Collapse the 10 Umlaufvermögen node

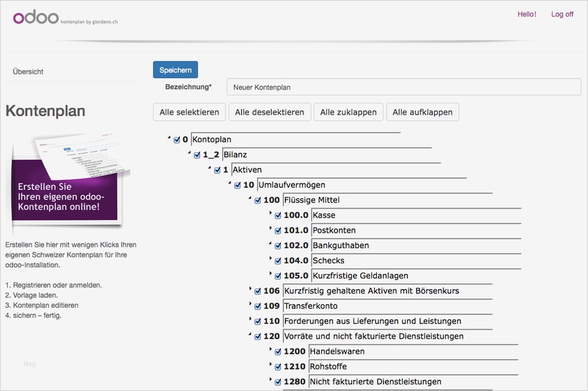click(230, 184)
